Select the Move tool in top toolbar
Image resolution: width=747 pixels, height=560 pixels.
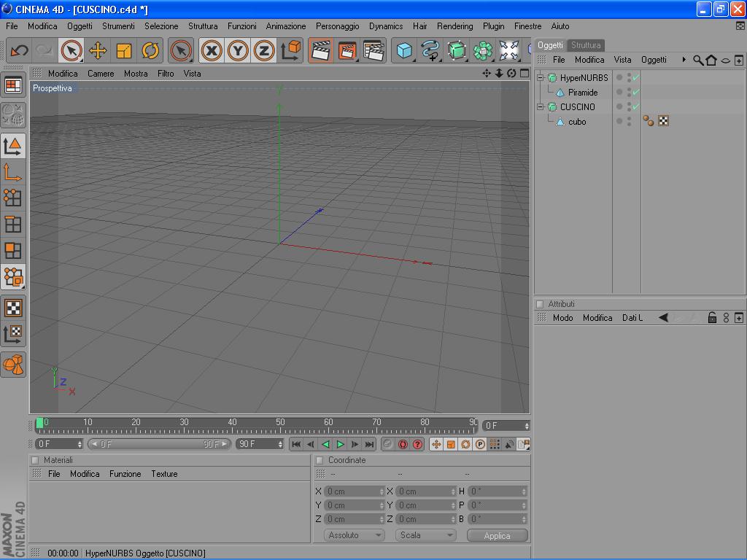click(98, 50)
